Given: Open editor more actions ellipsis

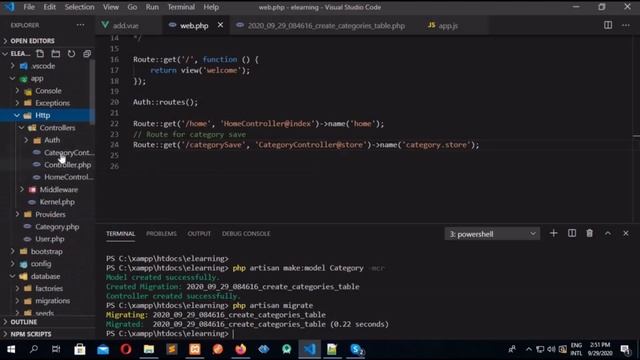Looking at the screenshot, I should (626, 25).
